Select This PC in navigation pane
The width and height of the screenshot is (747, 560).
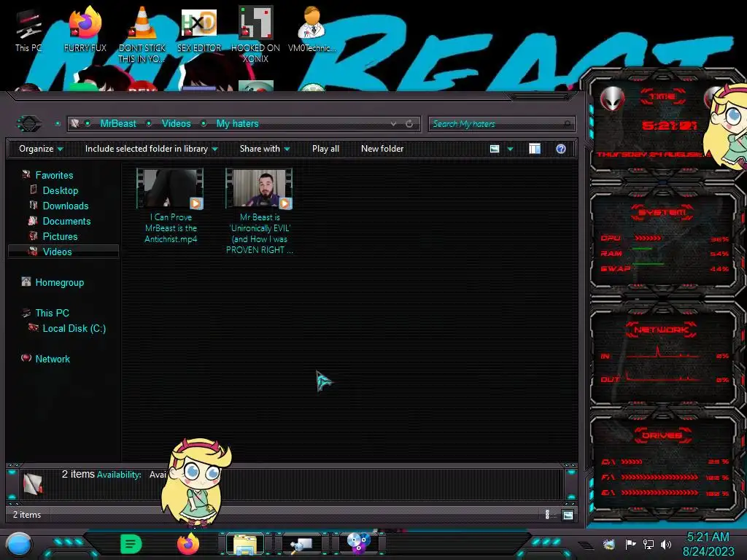(x=52, y=313)
